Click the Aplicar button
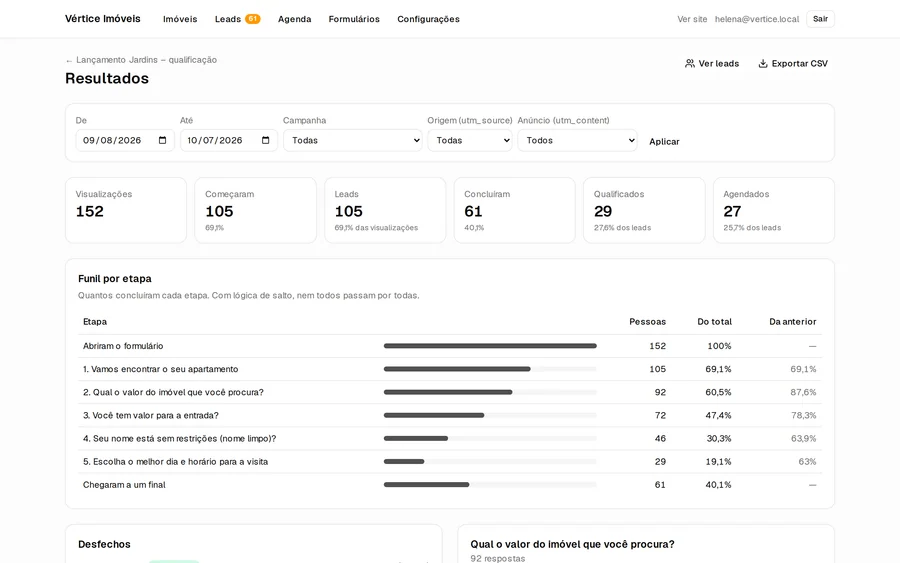Viewport: 900px width, 563px height. (664, 141)
